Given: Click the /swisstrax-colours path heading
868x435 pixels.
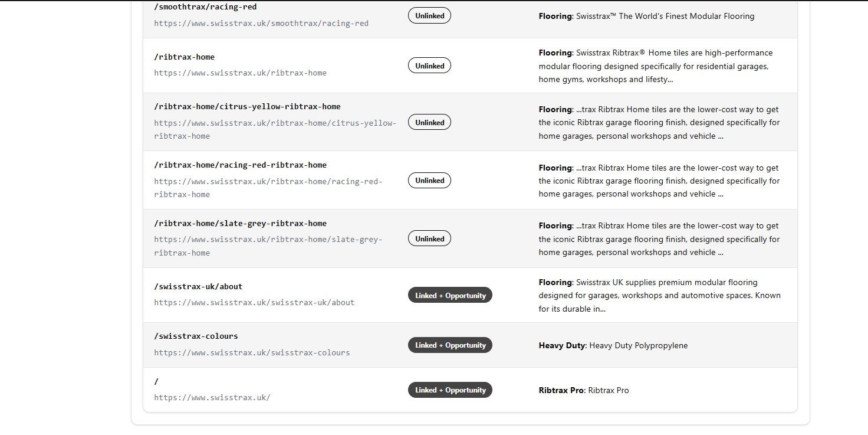Looking at the screenshot, I should click(196, 336).
